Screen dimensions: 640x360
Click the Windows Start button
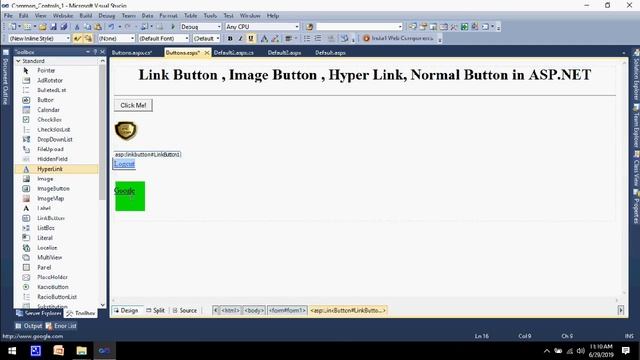pyautogui.click(x=12, y=351)
